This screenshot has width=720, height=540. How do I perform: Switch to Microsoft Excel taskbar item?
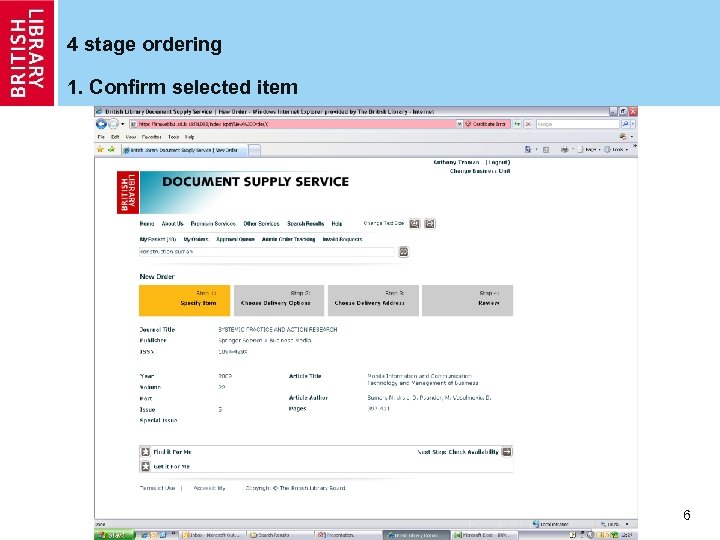point(484,535)
